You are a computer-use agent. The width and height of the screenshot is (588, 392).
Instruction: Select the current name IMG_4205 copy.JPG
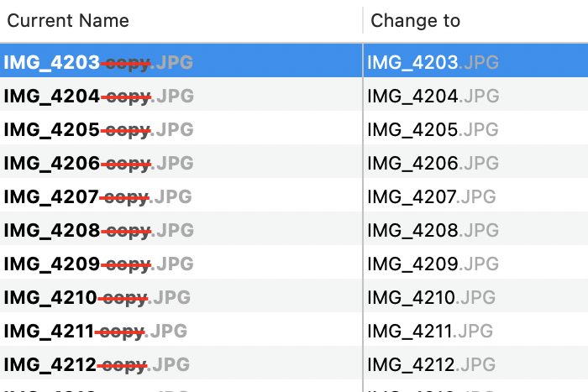(98, 130)
